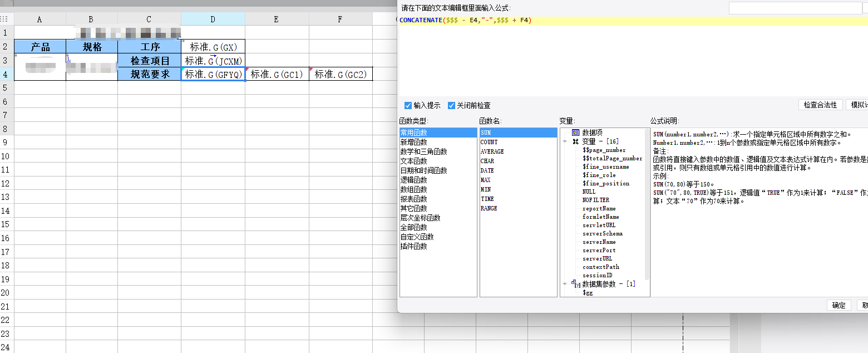Collapse the 数据集参数 - [1] tree node
Viewport: 868px width, 353px height.
pyautogui.click(x=565, y=284)
